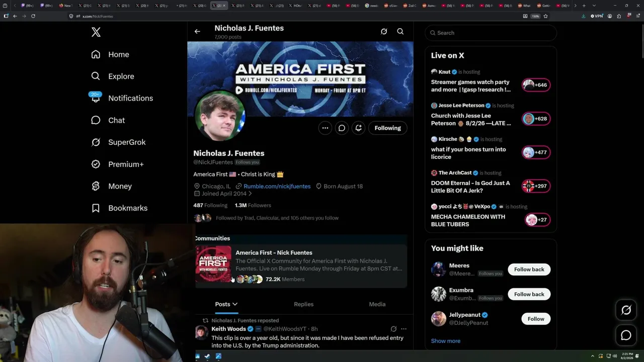The width and height of the screenshot is (644, 362).
Task: Click the Grok icon on Keith Woods post
Action: 393,329
